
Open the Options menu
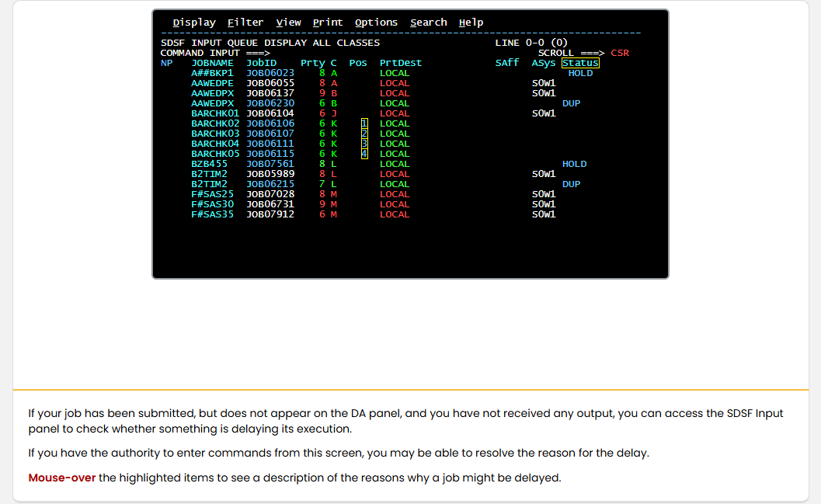[x=376, y=23]
